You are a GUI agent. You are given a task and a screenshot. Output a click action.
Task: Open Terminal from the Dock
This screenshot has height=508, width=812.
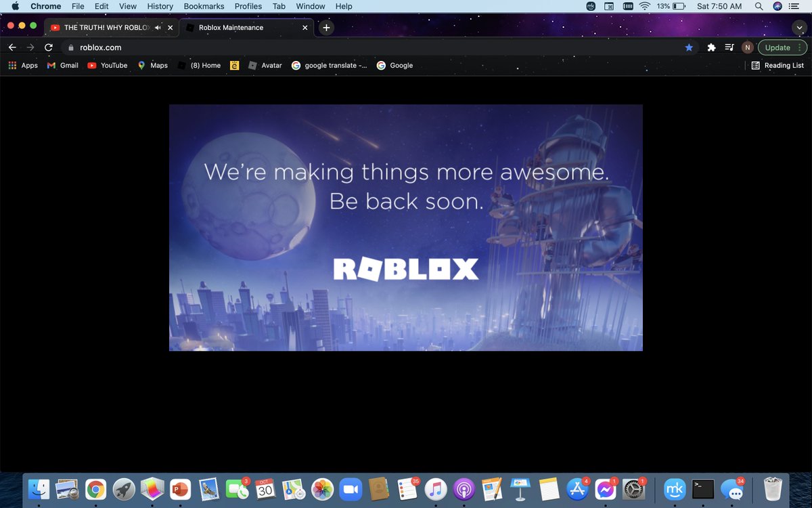click(x=703, y=489)
